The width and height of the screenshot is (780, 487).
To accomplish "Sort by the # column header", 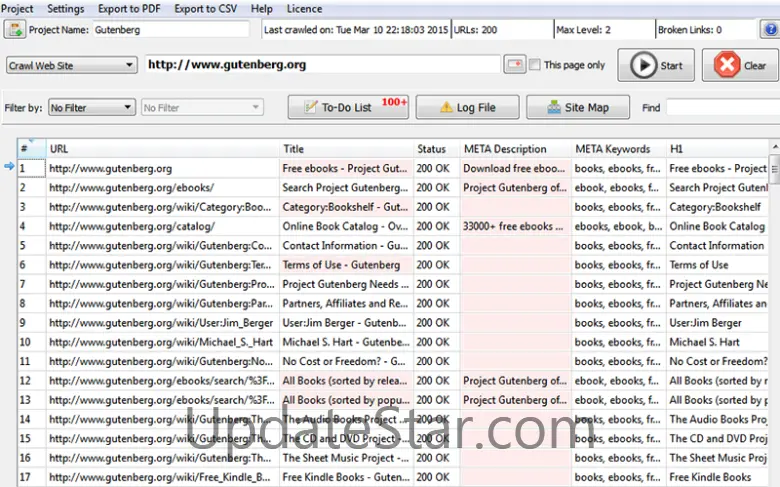I will [31, 149].
